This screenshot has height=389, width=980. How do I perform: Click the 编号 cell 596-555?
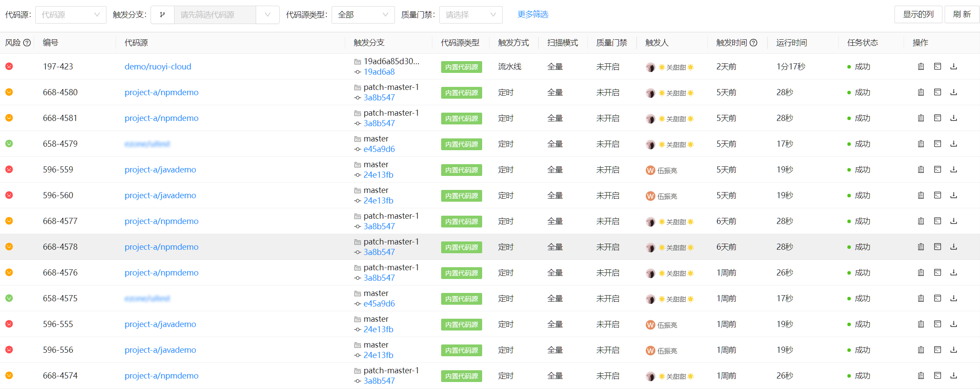point(58,324)
